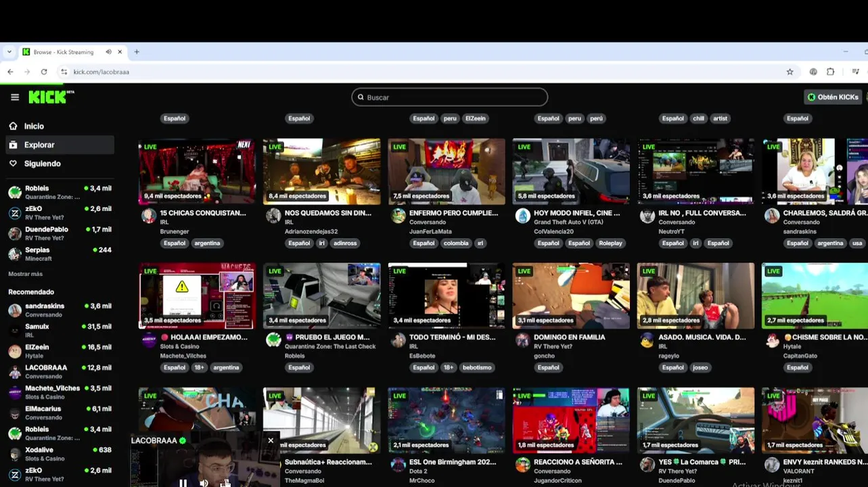This screenshot has height=487, width=868.
Task: Click NeutroYT channel avatar
Action: tap(647, 216)
